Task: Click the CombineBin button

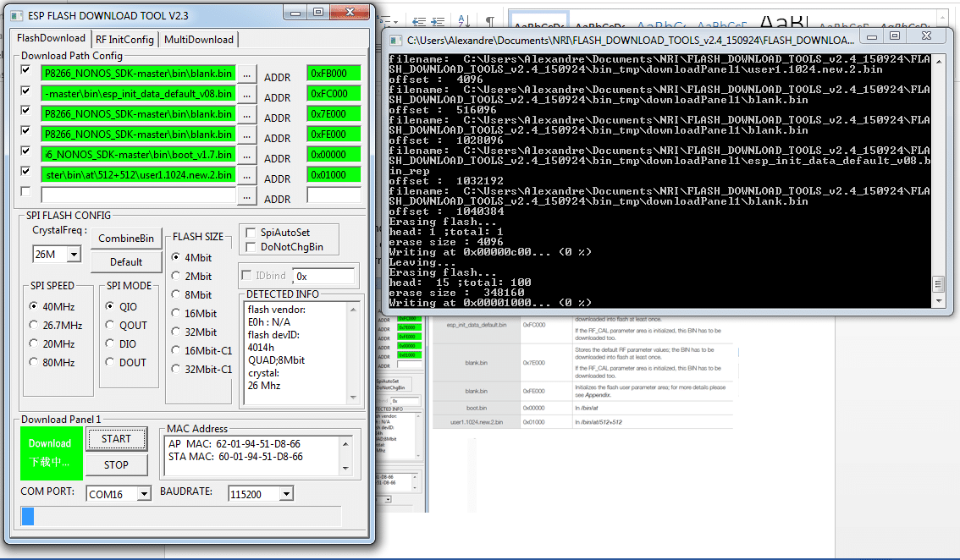Action: pos(126,238)
